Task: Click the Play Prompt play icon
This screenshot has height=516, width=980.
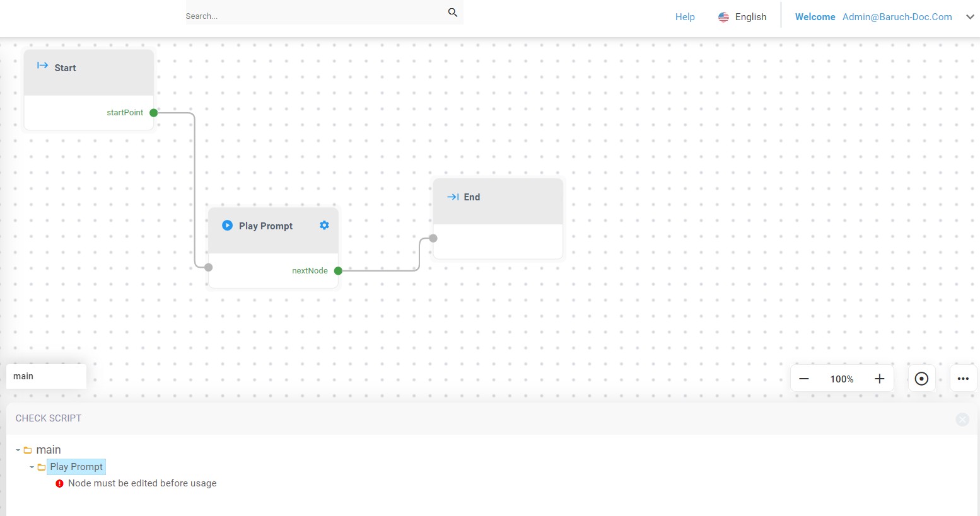Action: (228, 226)
